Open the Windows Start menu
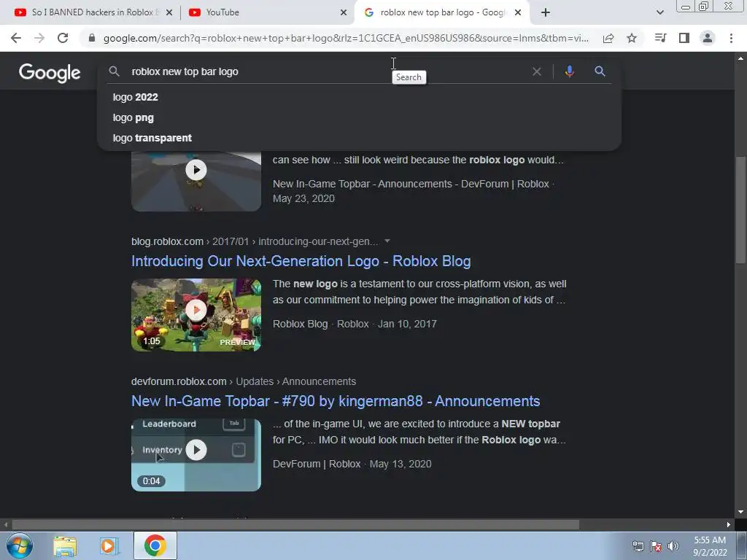747x560 pixels. coord(20,545)
